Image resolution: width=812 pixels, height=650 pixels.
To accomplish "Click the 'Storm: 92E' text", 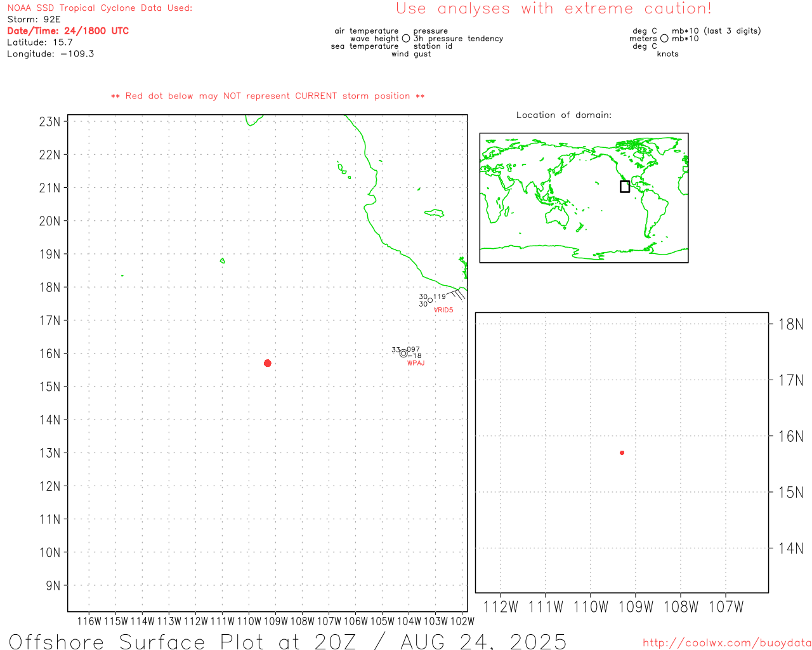I will pos(34,20).
